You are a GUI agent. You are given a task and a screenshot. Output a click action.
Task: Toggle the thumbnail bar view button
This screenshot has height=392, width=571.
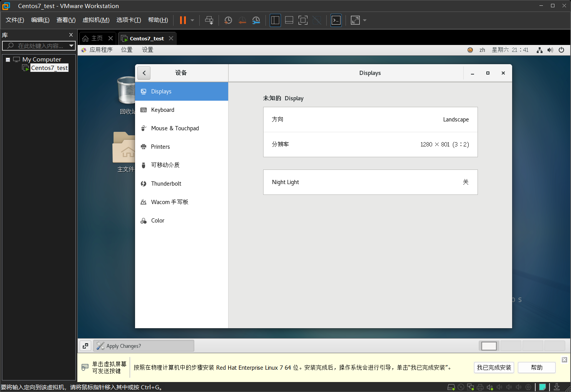point(289,20)
